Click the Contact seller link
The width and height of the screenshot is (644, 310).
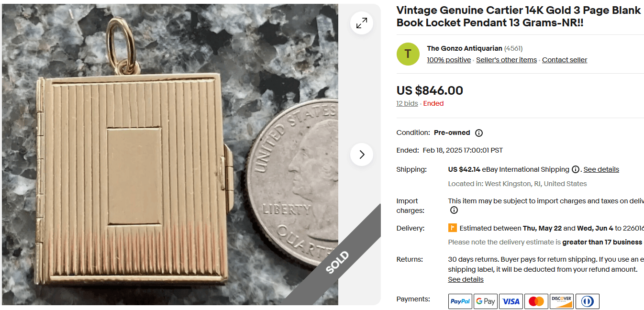[564, 59]
